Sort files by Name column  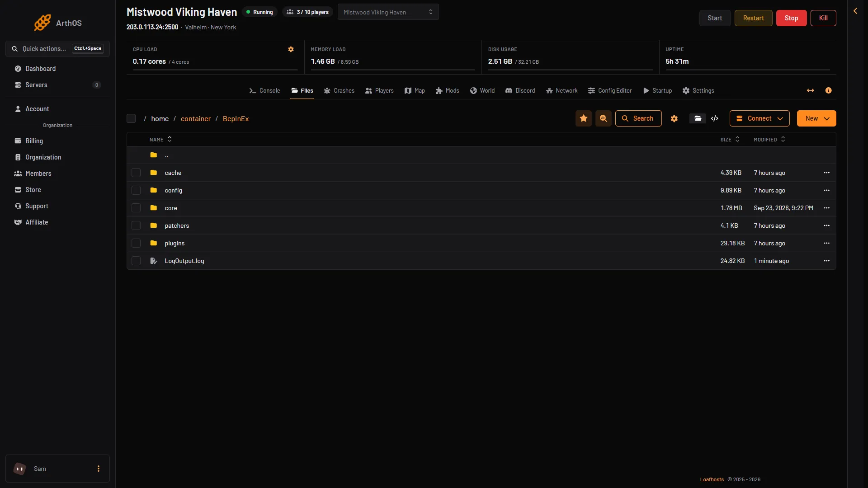point(160,140)
